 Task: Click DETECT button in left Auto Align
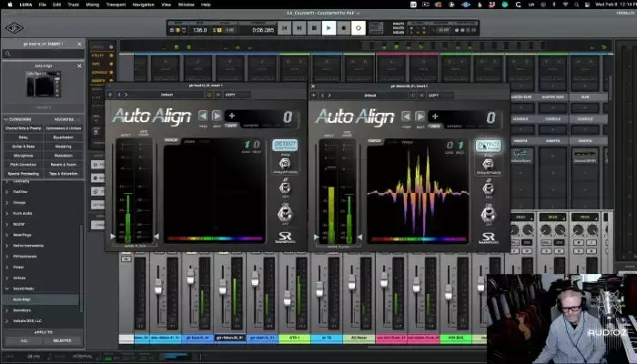pos(285,145)
